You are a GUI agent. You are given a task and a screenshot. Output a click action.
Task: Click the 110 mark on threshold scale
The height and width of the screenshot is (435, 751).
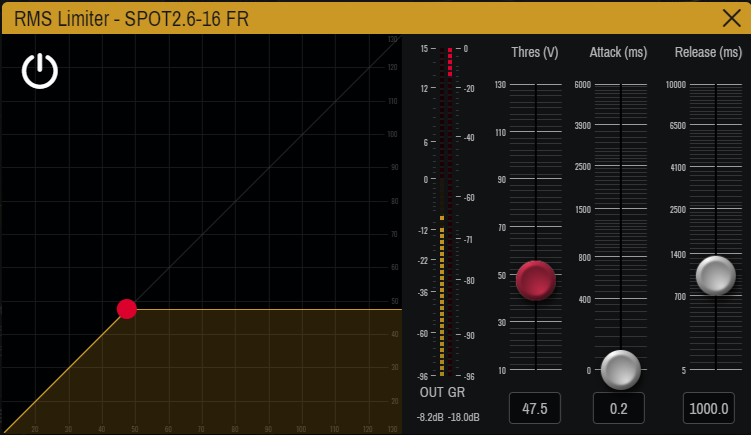click(501, 133)
